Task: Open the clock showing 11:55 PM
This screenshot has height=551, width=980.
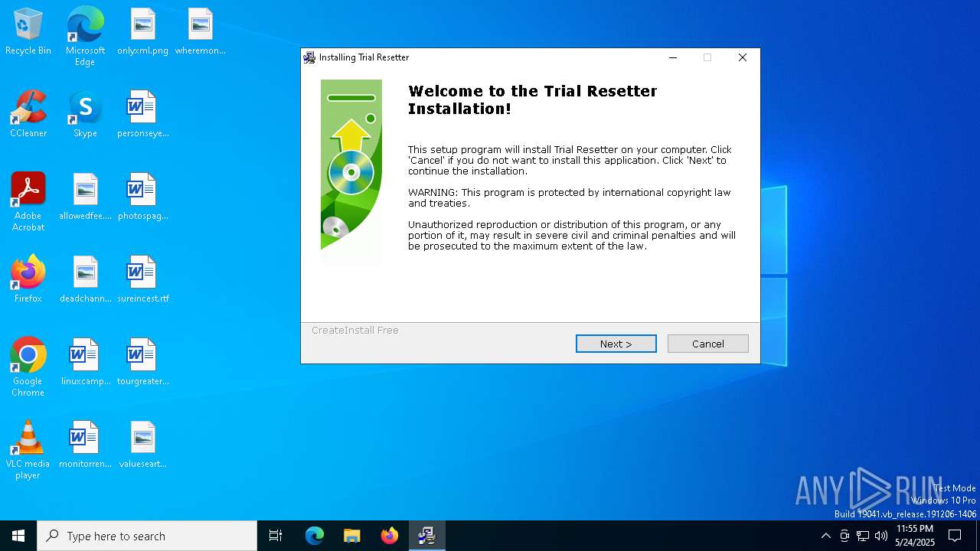Action: [x=915, y=536]
